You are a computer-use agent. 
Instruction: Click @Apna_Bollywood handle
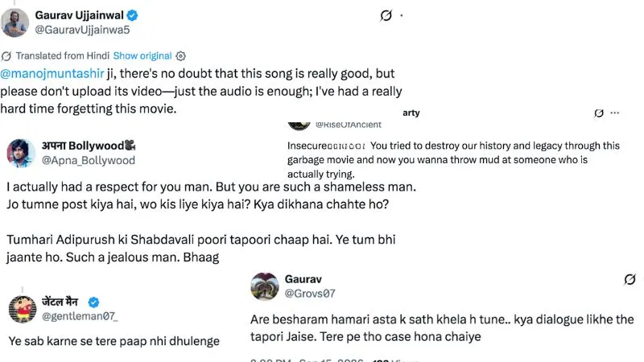tap(89, 160)
